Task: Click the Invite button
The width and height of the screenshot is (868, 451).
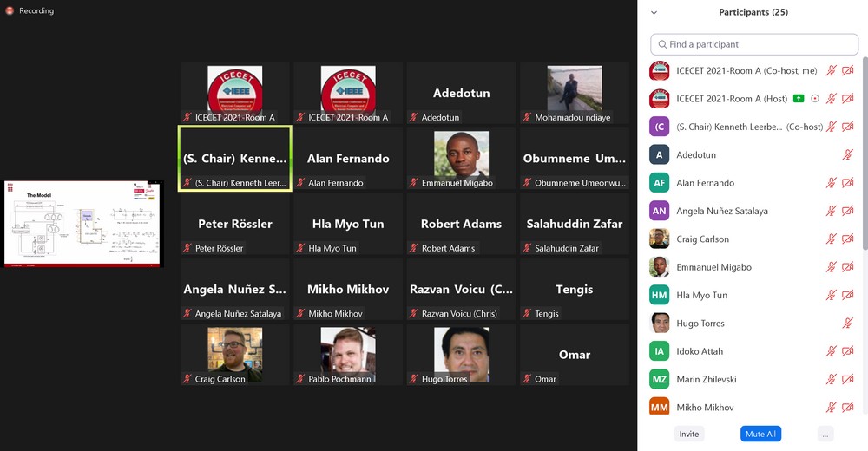Action: click(689, 434)
